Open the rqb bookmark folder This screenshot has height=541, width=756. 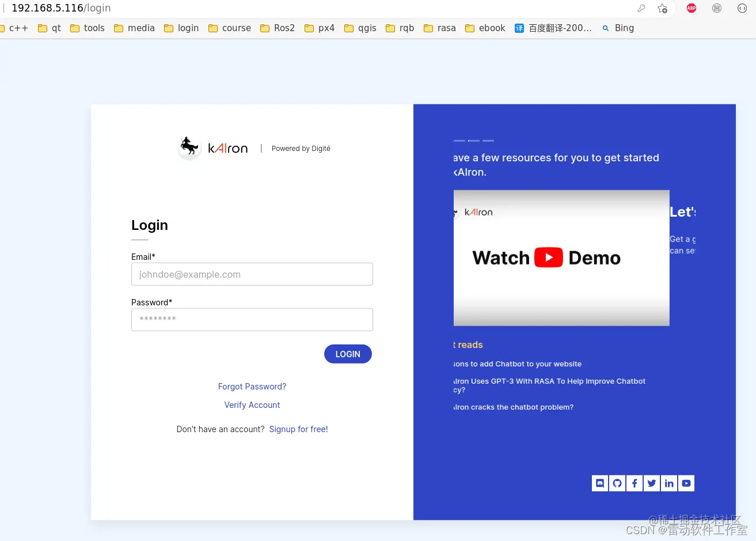pyautogui.click(x=400, y=28)
